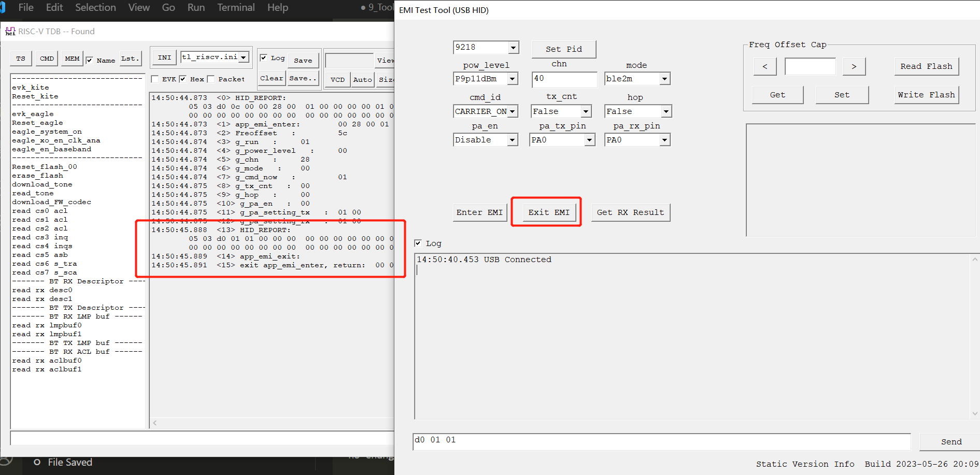Toggle the EVK checkbox
This screenshot has width=980, height=475.
[x=155, y=79]
